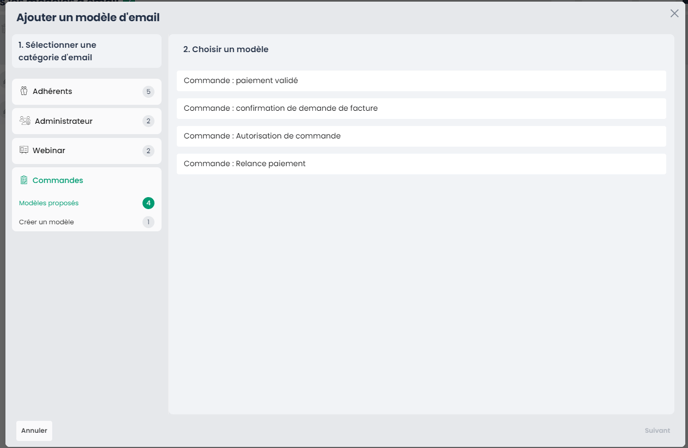688x448 pixels.
Task: Close the Ajouter un modèle d'email dialog
Action: 674,14
